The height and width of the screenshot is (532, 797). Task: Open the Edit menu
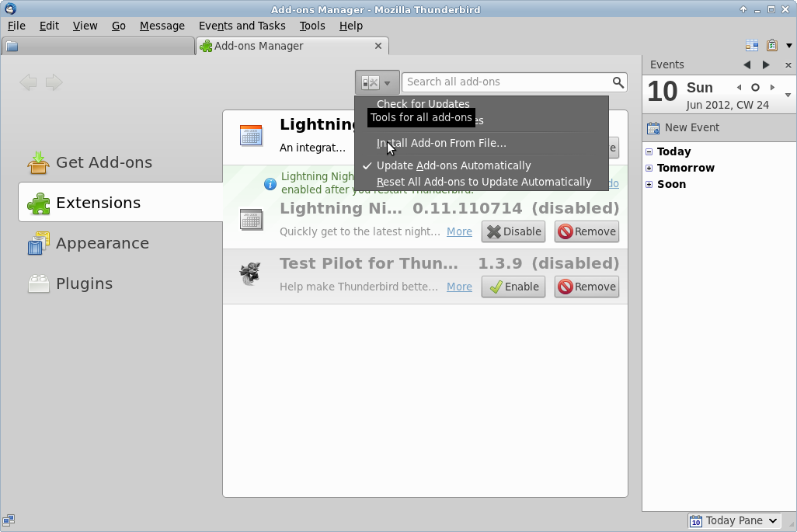point(49,26)
